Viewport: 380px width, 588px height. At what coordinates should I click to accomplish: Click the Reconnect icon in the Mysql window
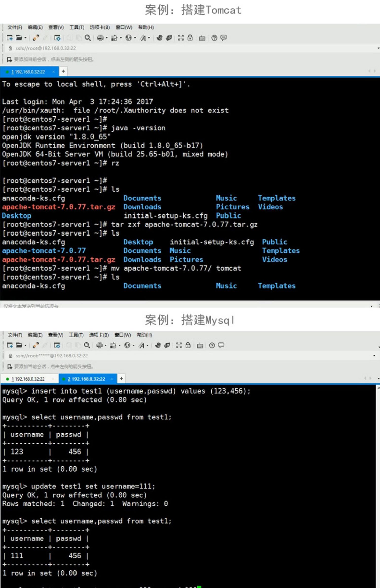coord(36,345)
